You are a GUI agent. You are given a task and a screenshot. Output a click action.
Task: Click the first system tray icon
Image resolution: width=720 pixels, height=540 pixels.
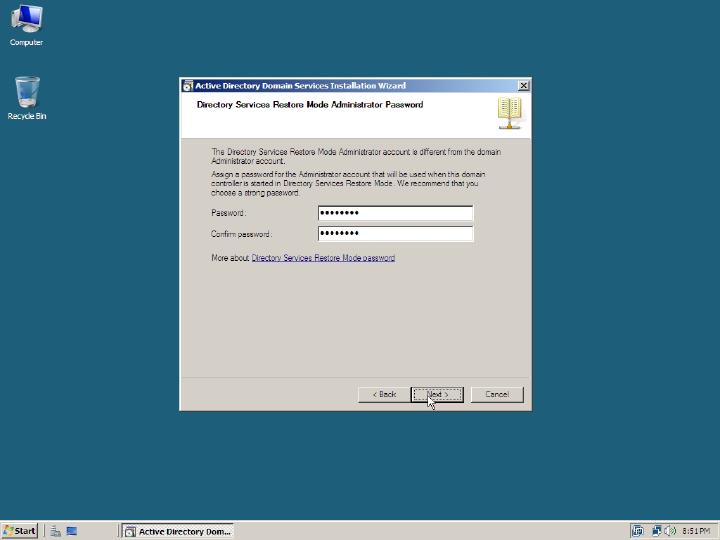(x=637, y=531)
